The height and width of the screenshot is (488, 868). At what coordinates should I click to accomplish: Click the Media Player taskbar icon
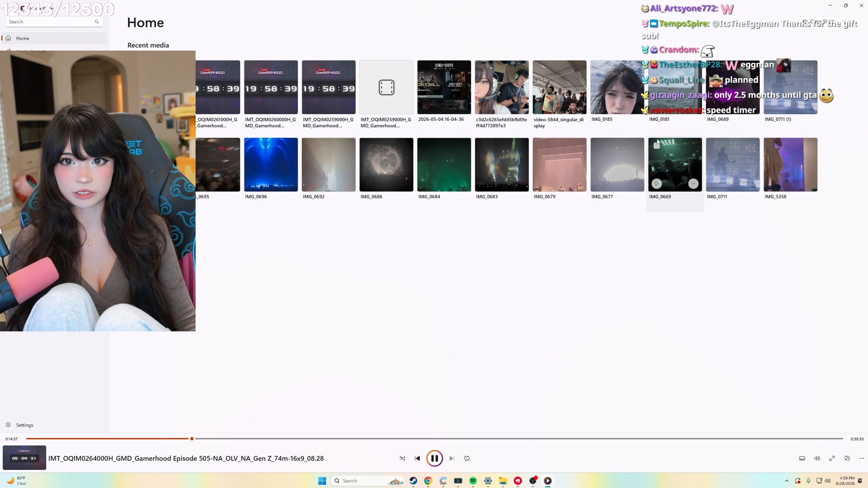point(547,481)
